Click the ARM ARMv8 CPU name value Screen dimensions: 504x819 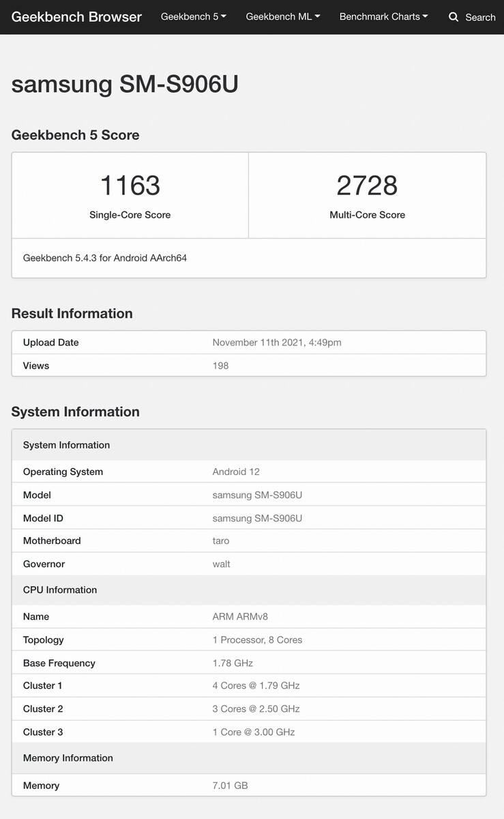(x=240, y=616)
